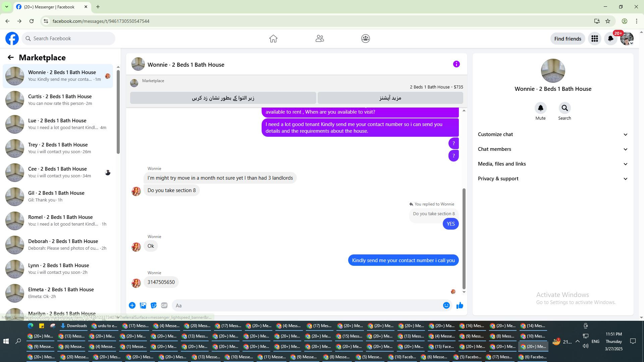Viewport: 644px width, 362px height.
Task: Open the Windows notification center
Action: (633, 341)
